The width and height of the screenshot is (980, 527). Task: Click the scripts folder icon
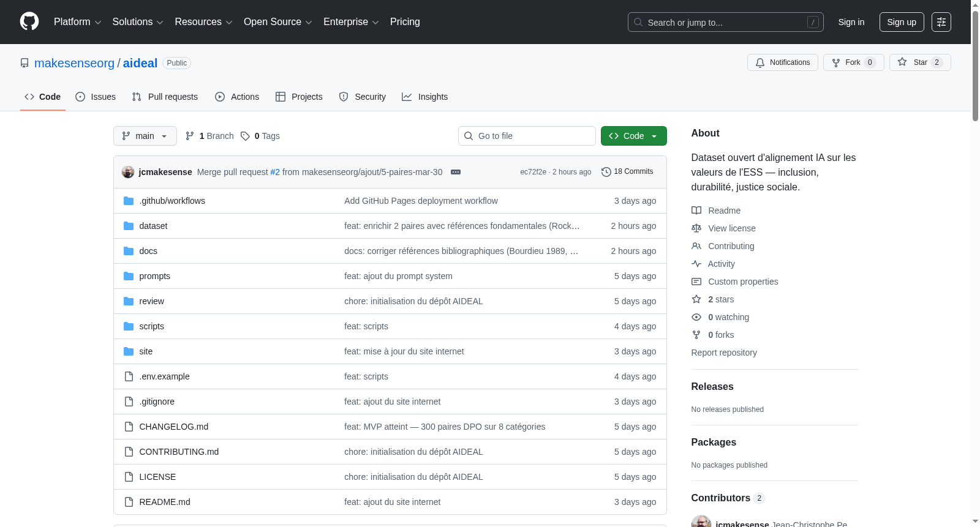coord(129,326)
